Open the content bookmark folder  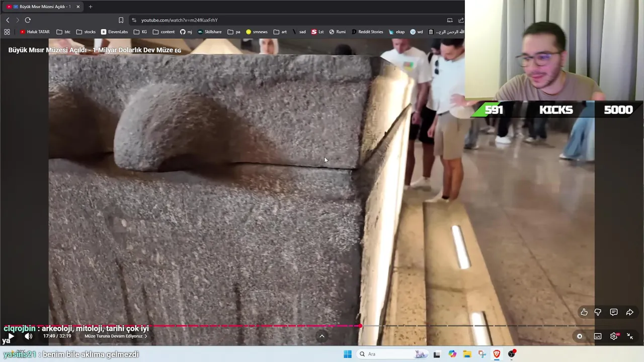click(x=164, y=32)
